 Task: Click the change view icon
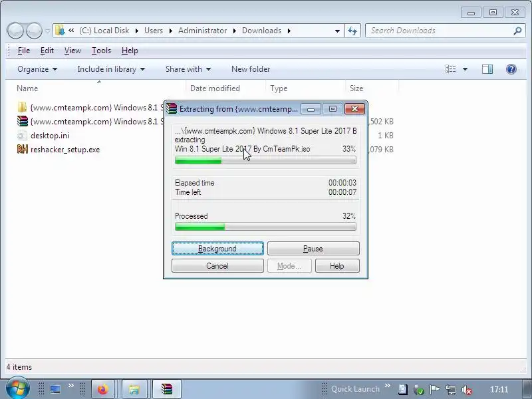point(451,69)
